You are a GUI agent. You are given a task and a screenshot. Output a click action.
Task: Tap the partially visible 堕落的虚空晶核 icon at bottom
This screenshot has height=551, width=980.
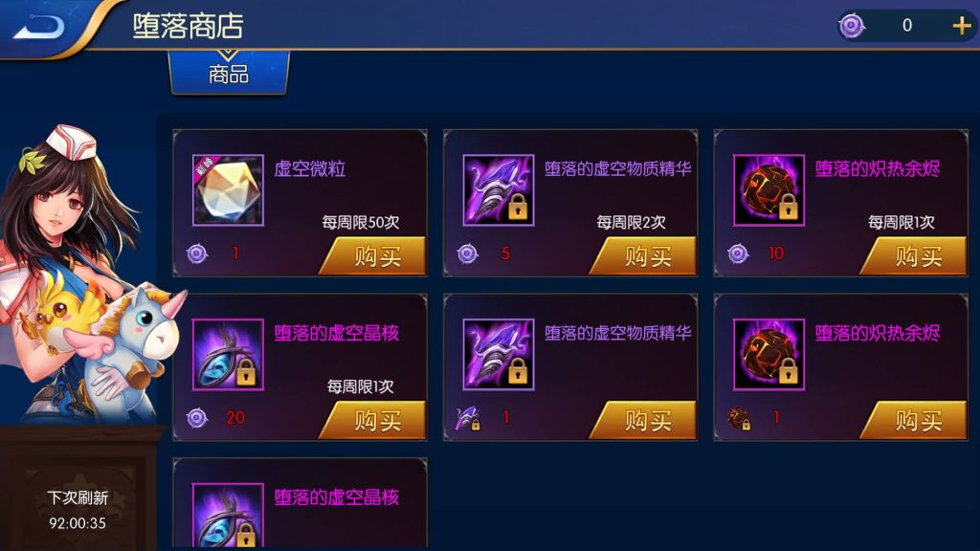click(x=228, y=517)
